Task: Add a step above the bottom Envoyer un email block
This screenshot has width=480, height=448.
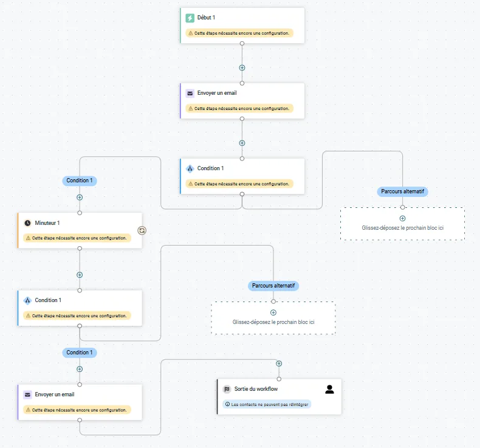Action: tap(80, 369)
